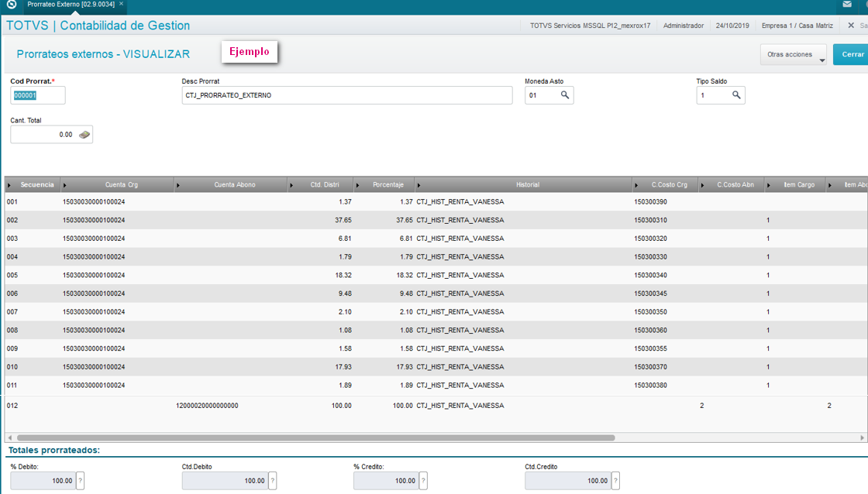
Task: Click the left arrow of horizontal scrollbar
Action: 9,437
